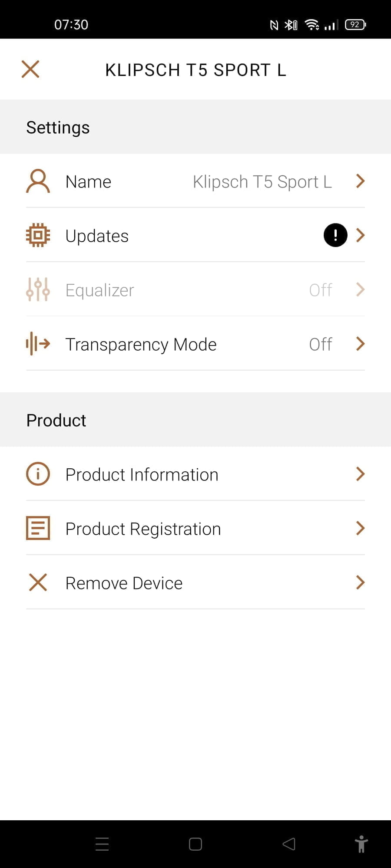Expand Transparency Mode with its chevron

point(360,344)
